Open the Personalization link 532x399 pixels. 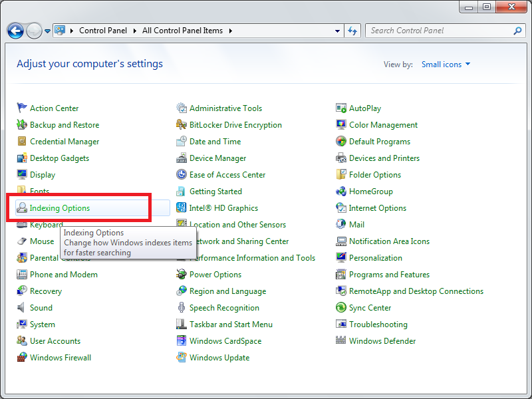376,258
